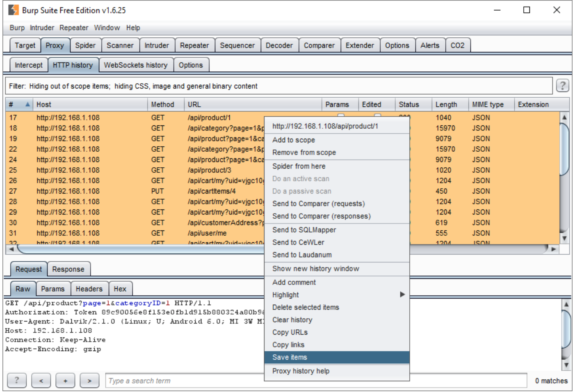Click the previous match '<' button
575x392 pixels.
pos(41,380)
